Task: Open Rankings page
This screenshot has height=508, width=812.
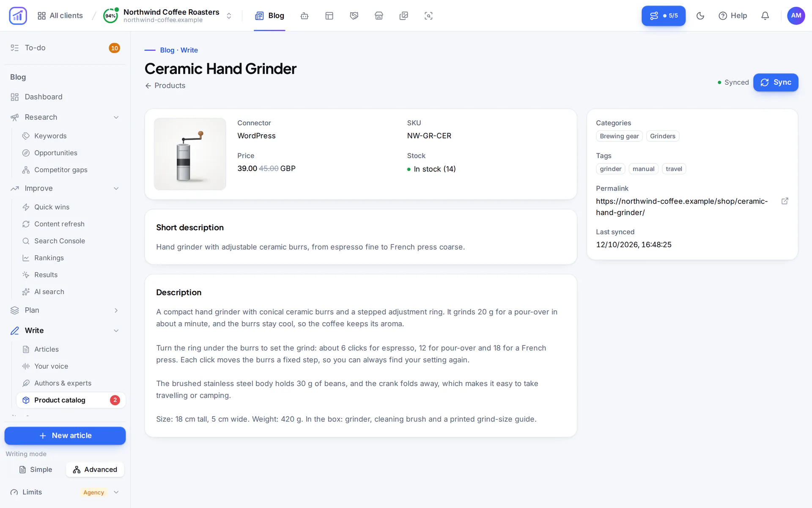Action: point(71,258)
